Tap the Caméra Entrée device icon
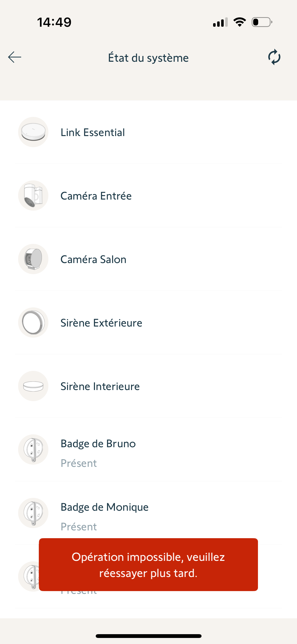 pyautogui.click(x=33, y=196)
